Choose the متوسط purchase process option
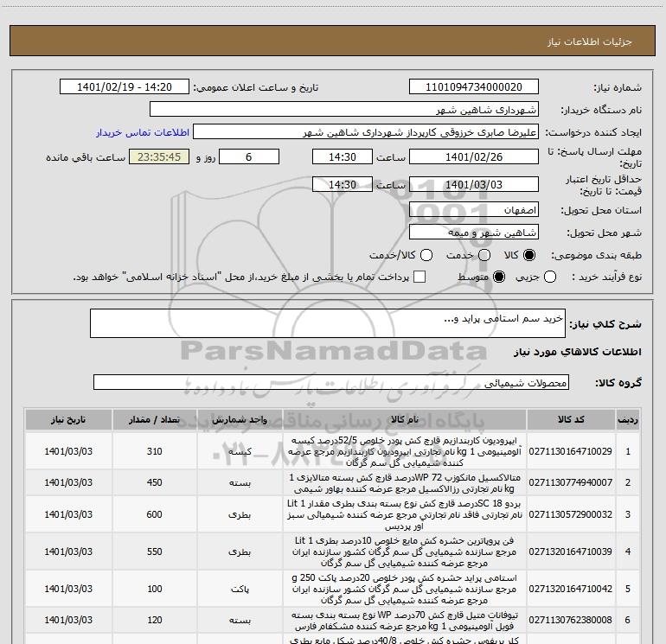666x644 pixels. pos(499,277)
